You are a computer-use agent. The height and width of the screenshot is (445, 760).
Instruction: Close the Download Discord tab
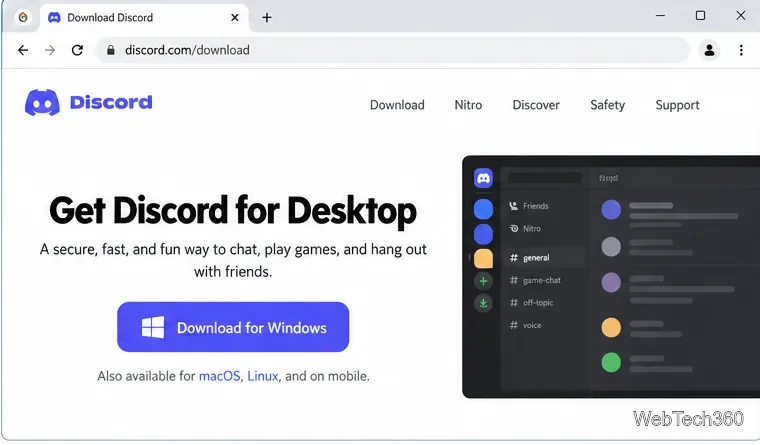(x=235, y=17)
